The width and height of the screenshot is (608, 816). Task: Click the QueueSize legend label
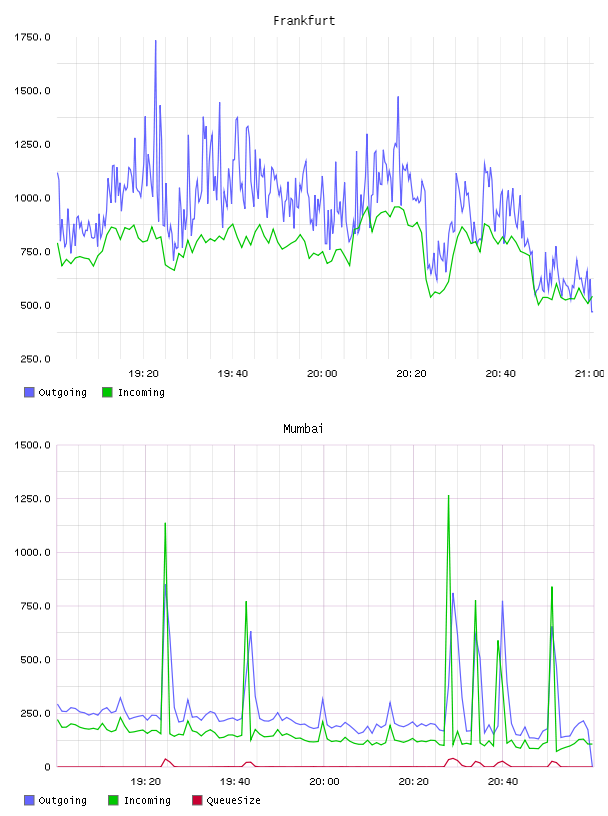233,800
